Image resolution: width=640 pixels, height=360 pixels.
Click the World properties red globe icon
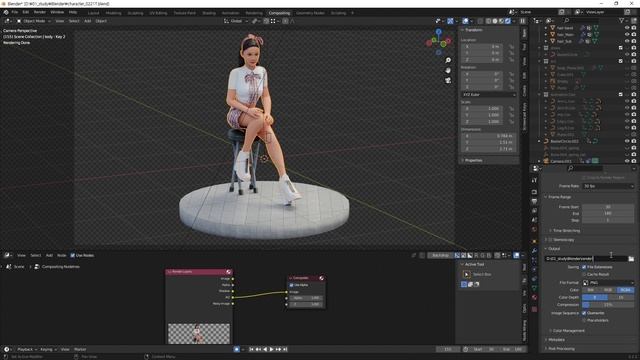pos(534,230)
